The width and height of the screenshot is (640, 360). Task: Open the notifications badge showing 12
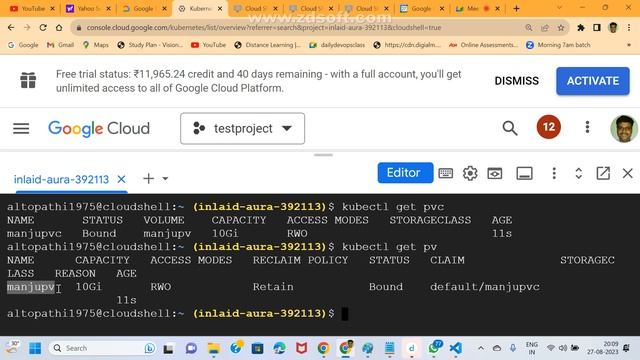tap(549, 127)
